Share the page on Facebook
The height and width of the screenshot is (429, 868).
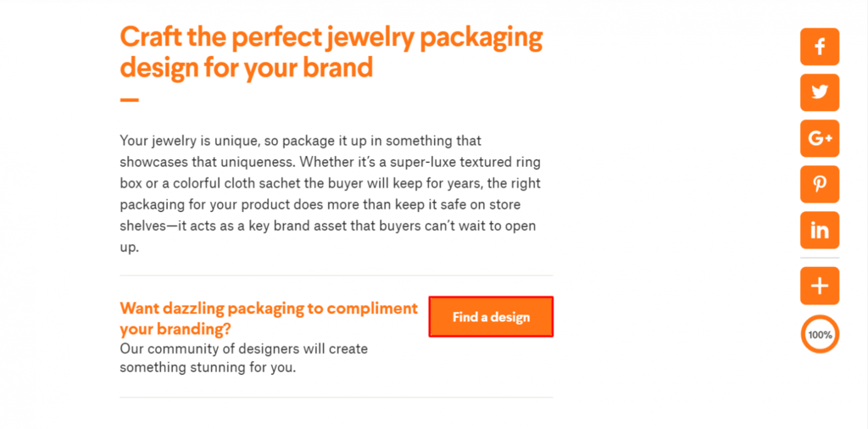pyautogui.click(x=820, y=47)
